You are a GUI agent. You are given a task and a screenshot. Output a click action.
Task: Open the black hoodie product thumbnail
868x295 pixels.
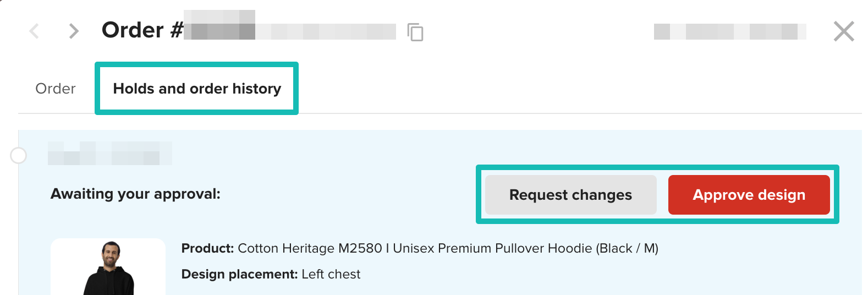click(108, 267)
